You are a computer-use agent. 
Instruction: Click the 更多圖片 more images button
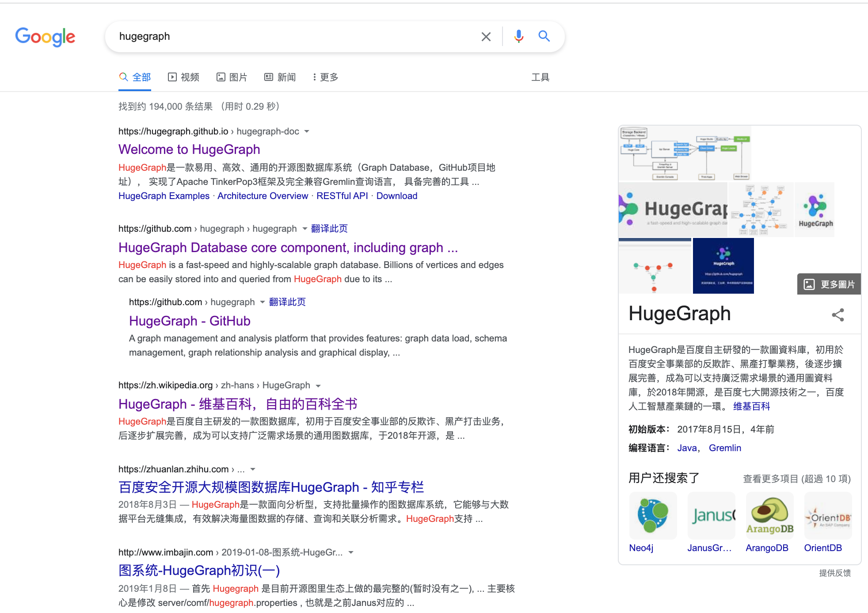[x=829, y=284]
